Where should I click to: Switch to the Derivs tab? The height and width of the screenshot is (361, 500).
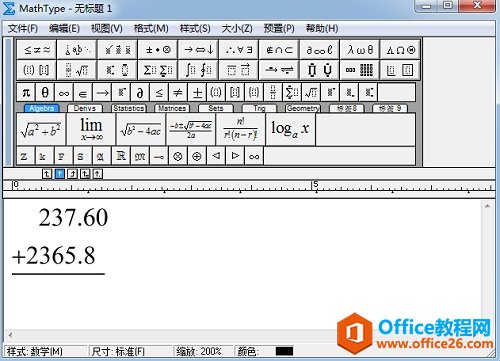[85, 108]
